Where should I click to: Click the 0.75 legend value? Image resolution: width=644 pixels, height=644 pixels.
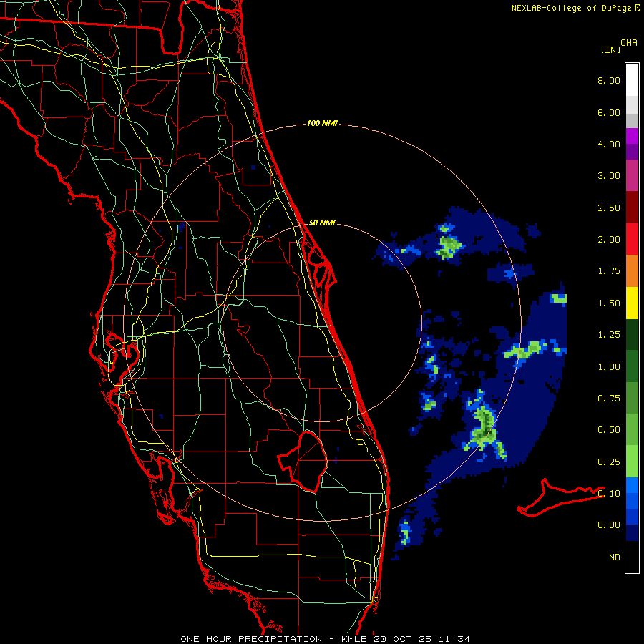pyautogui.click(x=609, y=399)
